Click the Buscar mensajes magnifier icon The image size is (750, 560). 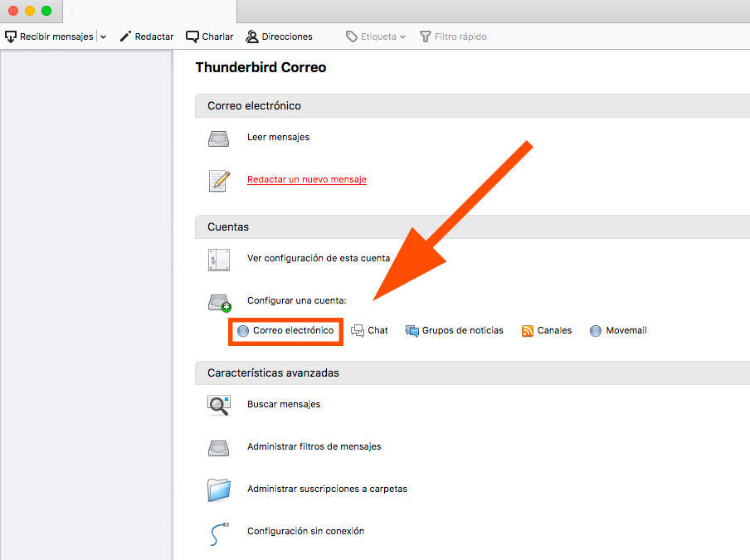[218, 404]
